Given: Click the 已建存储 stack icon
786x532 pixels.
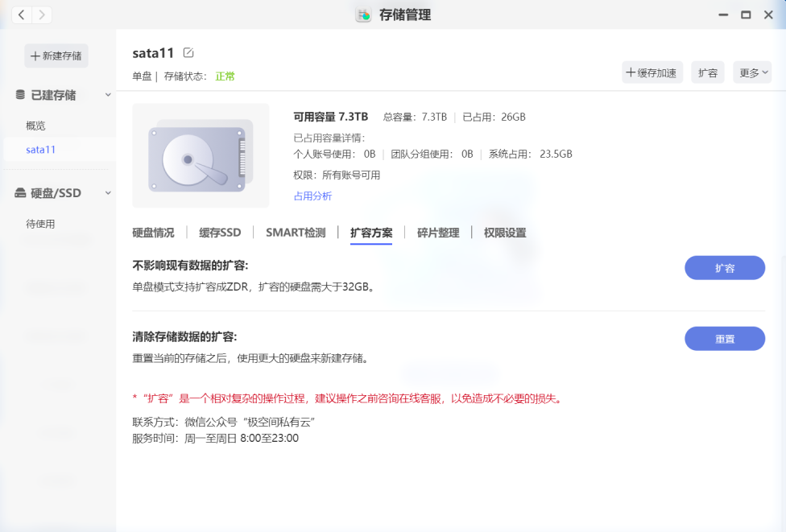Looking at the screenshot, I should point(20,95).
